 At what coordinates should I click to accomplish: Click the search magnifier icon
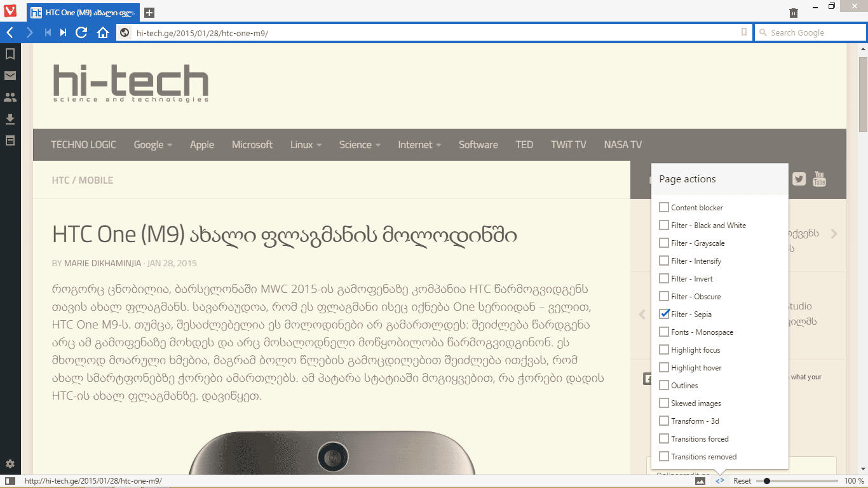point(764,32)
